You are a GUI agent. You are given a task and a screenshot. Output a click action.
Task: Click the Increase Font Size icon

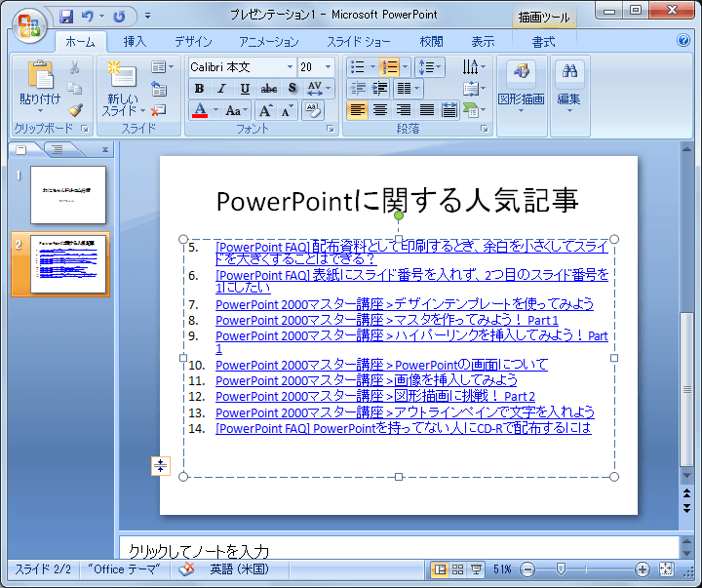tap(265, 110)
